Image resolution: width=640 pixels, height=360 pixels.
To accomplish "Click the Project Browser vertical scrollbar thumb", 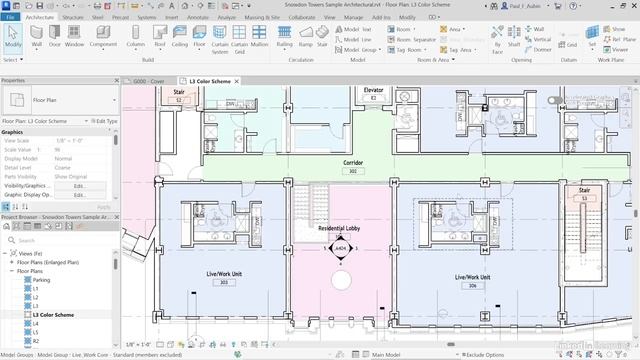I will (116, 264).
